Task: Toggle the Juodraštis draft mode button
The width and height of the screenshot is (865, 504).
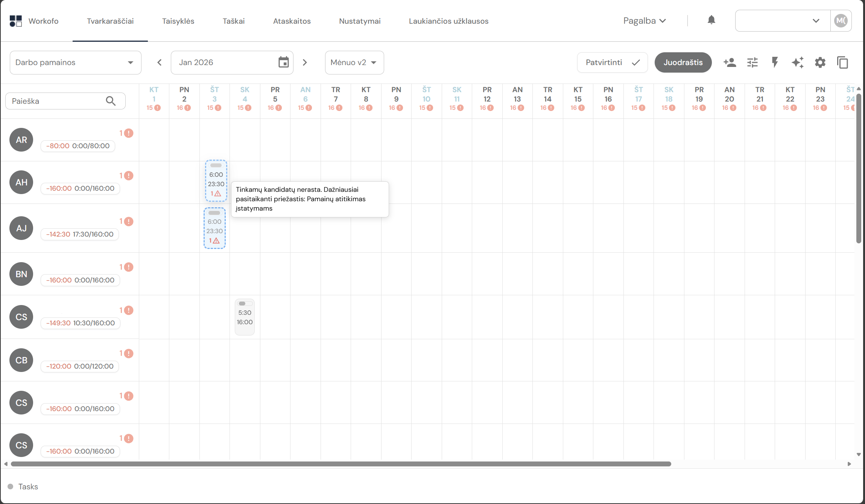Action: (683, 62)
